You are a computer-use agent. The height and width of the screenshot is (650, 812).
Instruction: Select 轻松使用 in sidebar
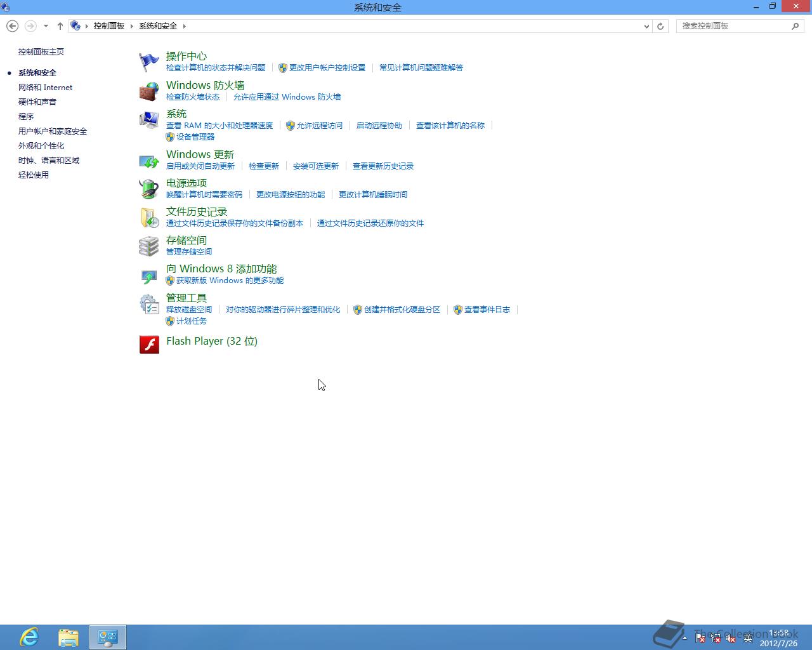[x=34, y=175]
